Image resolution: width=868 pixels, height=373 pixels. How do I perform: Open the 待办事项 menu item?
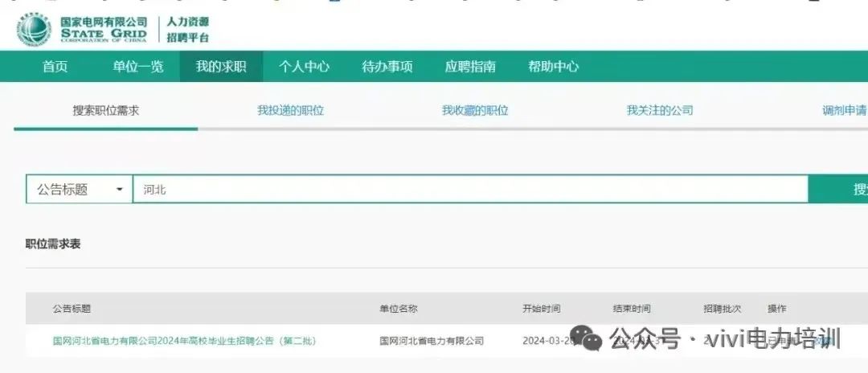(x=387, y=67)
